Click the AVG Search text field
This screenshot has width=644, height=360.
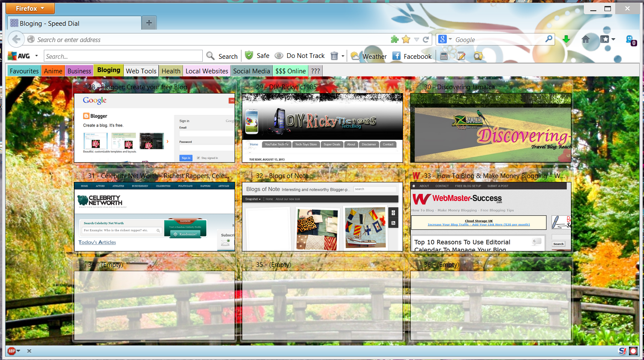click(x=123, y=56)
